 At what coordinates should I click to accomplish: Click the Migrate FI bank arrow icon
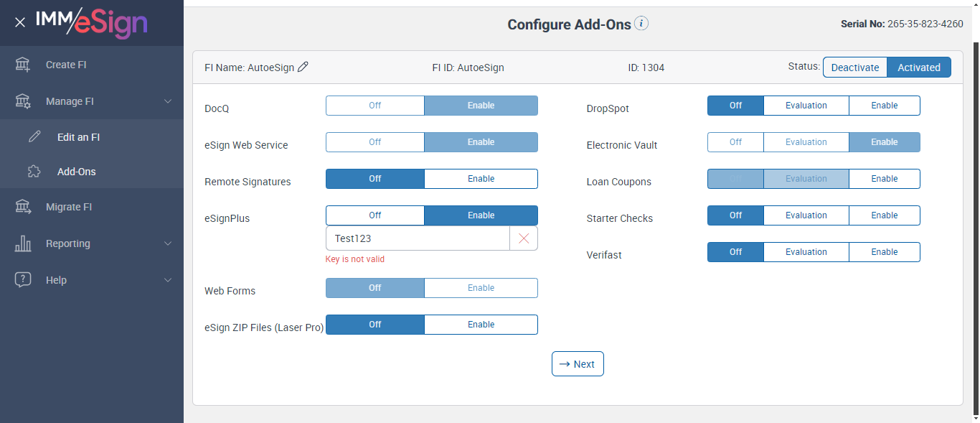coord(23,207)
